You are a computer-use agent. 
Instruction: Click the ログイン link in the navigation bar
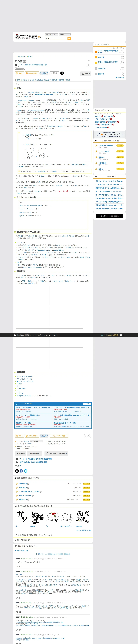pyautogui.click(x=103, y=335)
